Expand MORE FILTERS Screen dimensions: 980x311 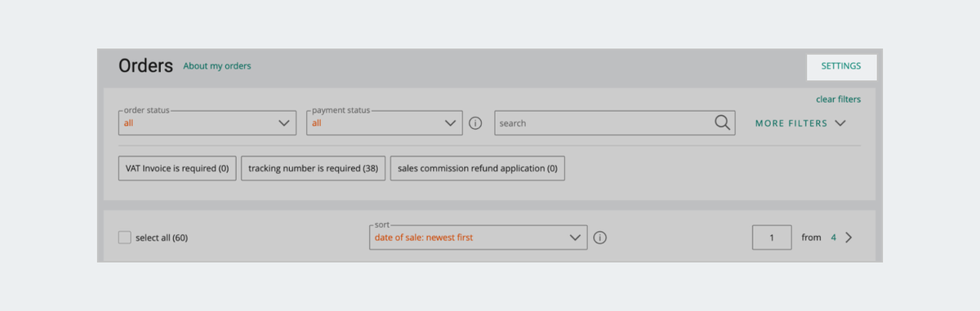800,123
